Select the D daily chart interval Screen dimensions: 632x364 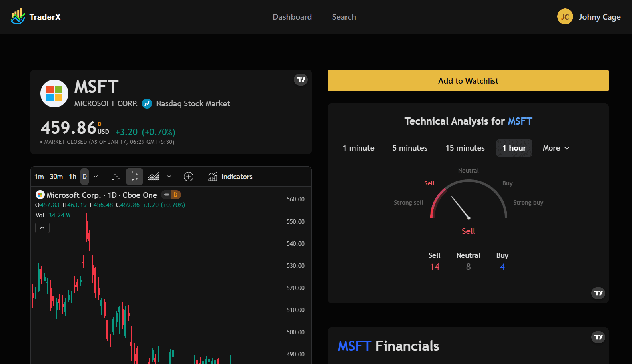pyautogui.click(x=84, y=177)
